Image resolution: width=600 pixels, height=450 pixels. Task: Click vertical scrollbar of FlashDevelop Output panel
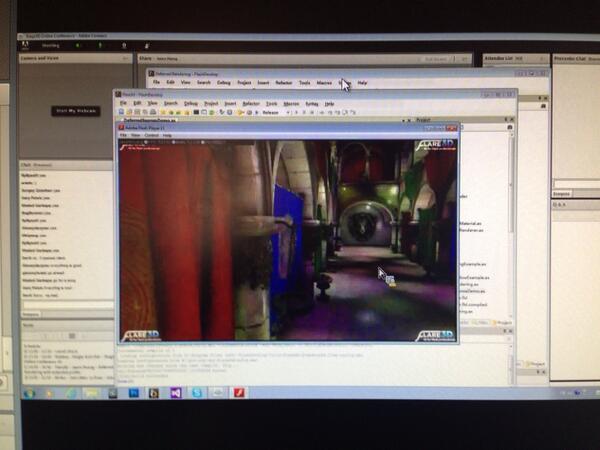click(512, 364)
